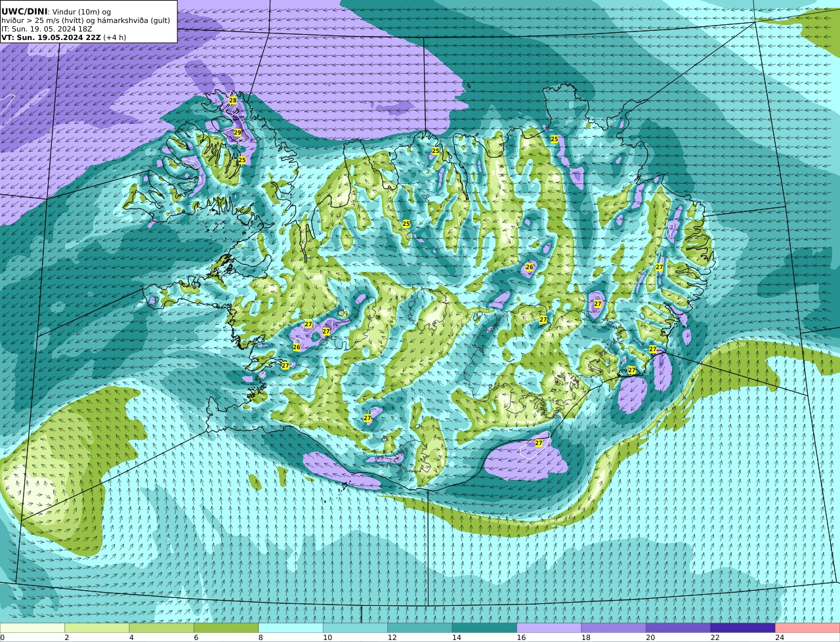The width and height of the screenshot is (840, 642).
Task: Click the '6' tick label on the color scale
Action: [196, 637]
